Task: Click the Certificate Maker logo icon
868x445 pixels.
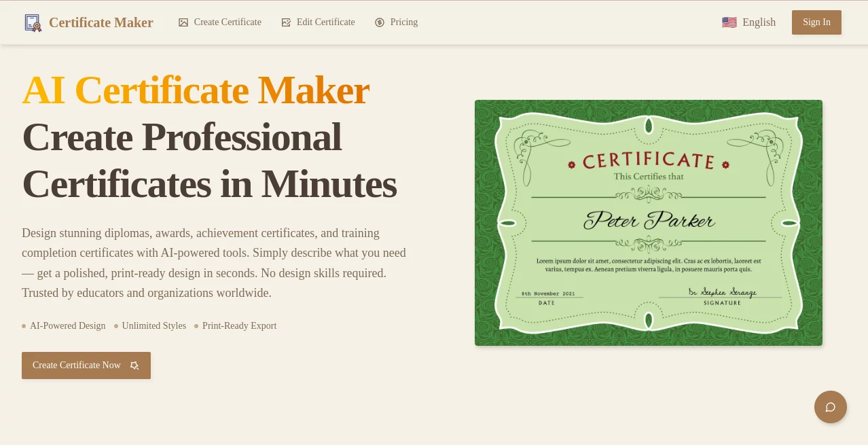Action: point(33,22)
